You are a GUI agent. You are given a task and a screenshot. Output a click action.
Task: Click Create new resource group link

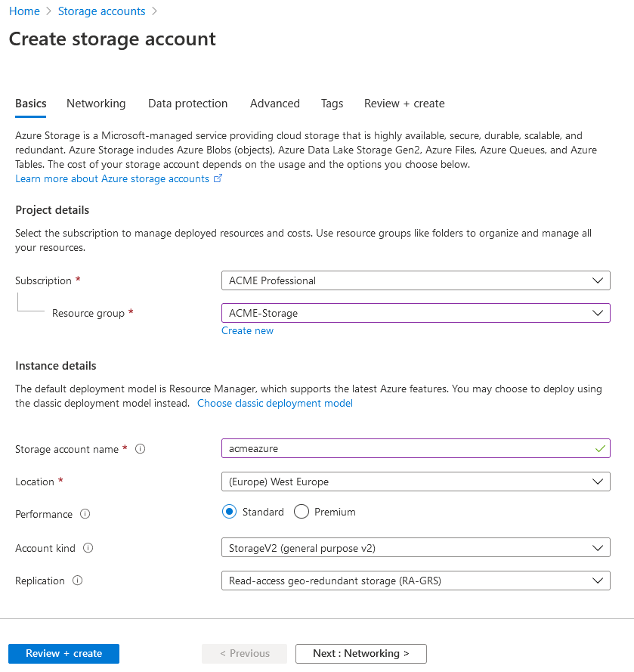pos(247,331)
